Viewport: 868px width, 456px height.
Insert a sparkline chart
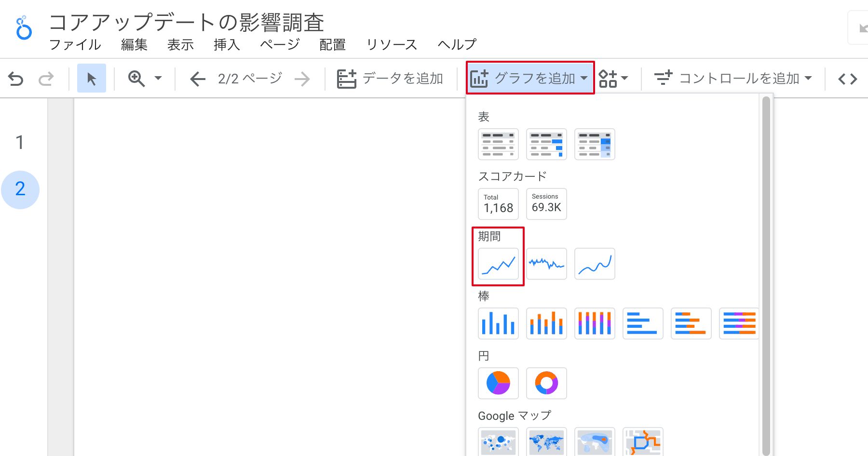[546, 264]
